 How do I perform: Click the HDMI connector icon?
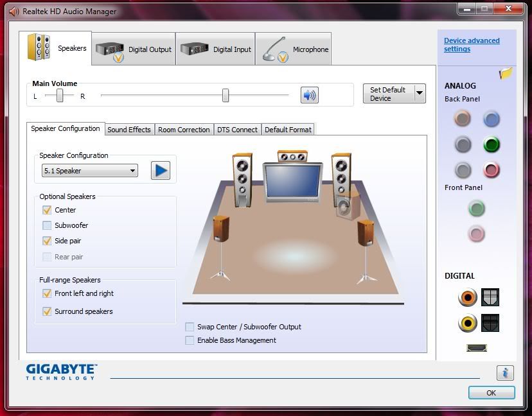[x=477, y=348]
